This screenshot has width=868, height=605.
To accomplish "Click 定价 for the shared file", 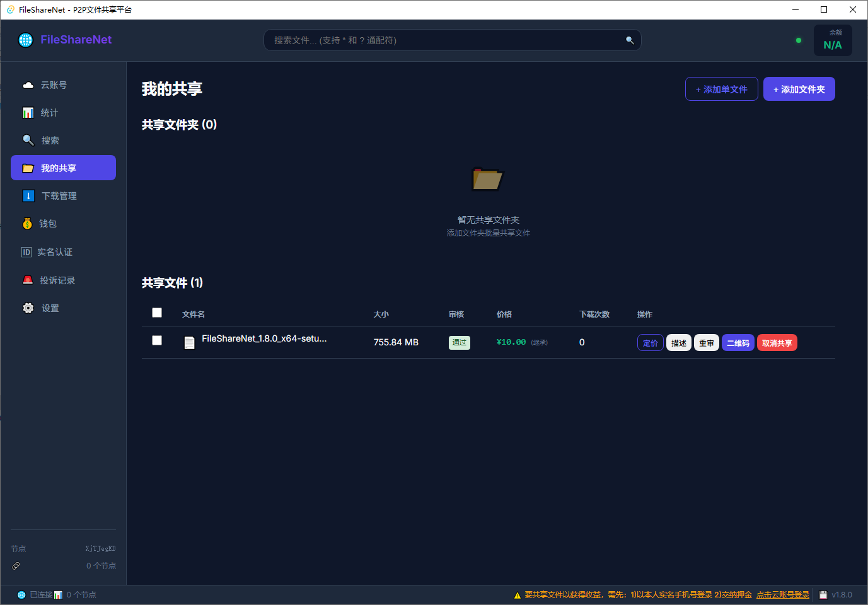I will click(651, 343).
